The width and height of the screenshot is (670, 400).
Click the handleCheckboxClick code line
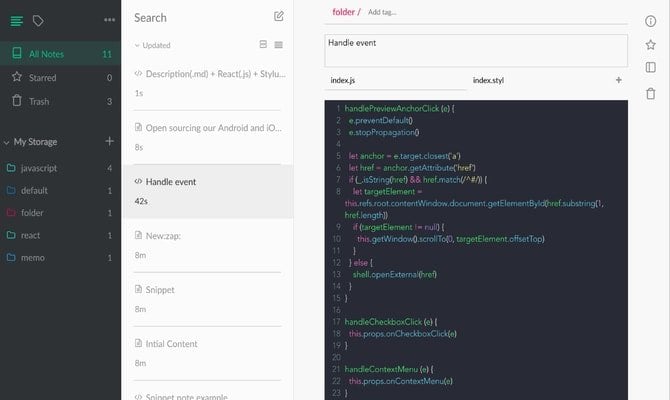point(391,322)
